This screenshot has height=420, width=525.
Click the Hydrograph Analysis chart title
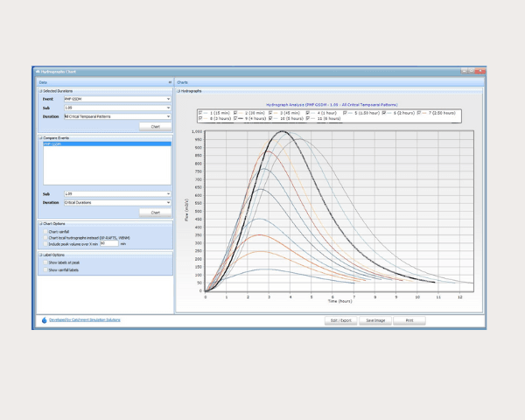[332, 105]
